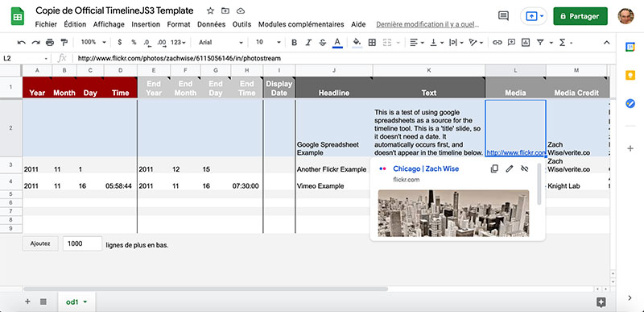644x312 pixels.
Task: Get add-ons with plus icon
Action: point(630,148)
